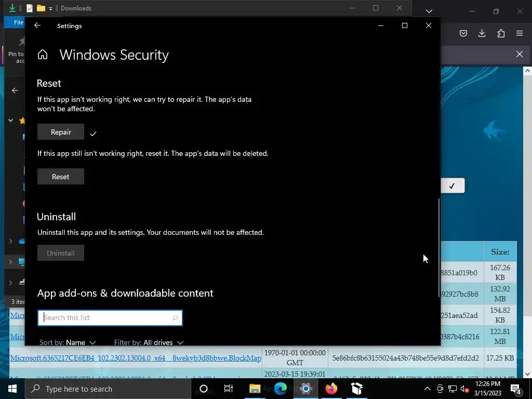
Task: Select the 132.92 MB size cell
Action: click(x=500, y=294)
